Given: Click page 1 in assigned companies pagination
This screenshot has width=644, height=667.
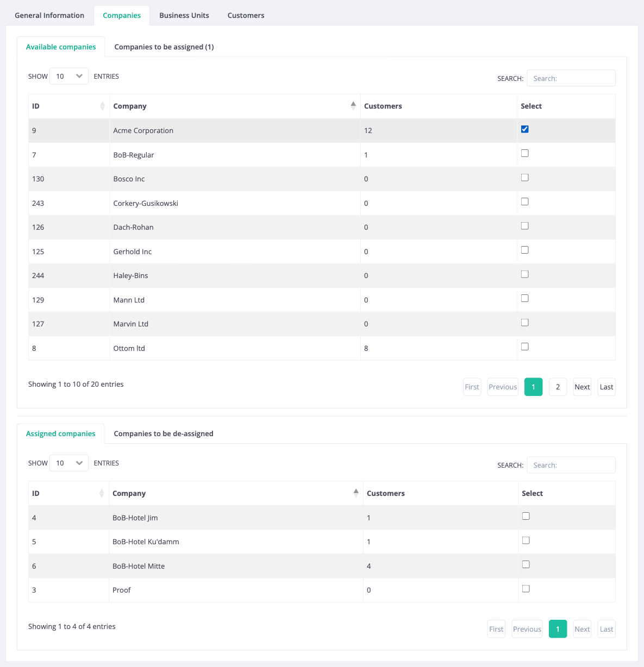Looking at the screenshot, I should tap(558, 629).
